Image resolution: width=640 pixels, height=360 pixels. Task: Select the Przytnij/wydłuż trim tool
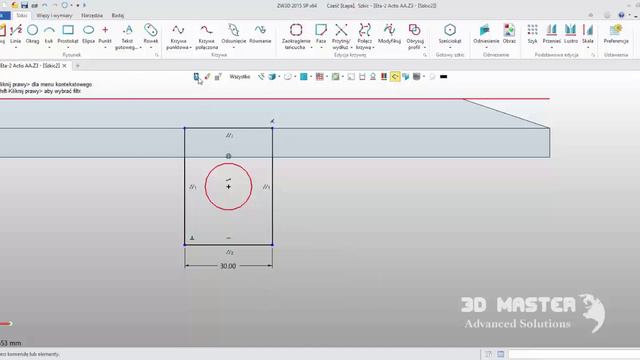click(x=341, y=37)
